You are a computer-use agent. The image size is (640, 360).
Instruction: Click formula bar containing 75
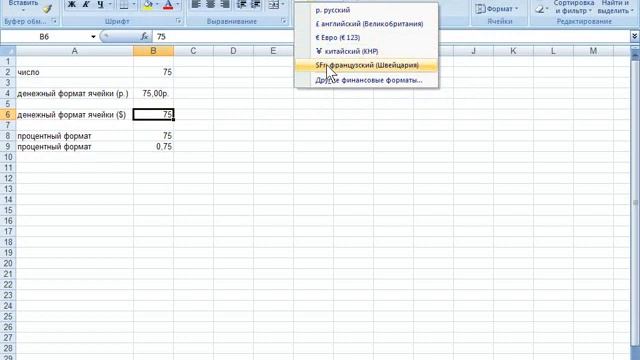[x=391, y=37]
